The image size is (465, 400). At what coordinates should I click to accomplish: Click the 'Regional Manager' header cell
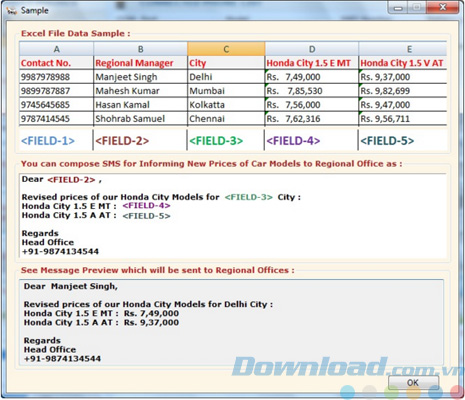tap(141, 63)
